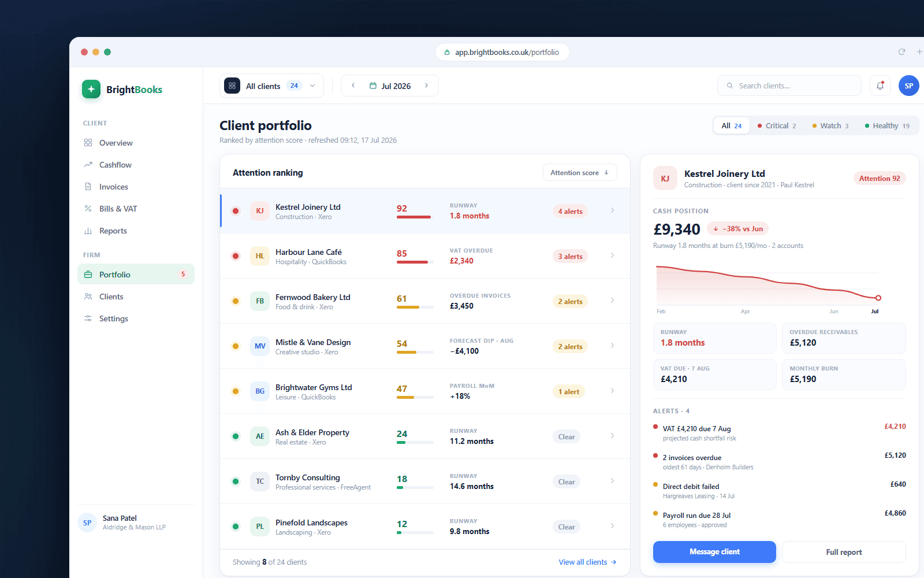924x578 pixels.
Task: Select the All 24 filter tab
Action: coord(732,125)
